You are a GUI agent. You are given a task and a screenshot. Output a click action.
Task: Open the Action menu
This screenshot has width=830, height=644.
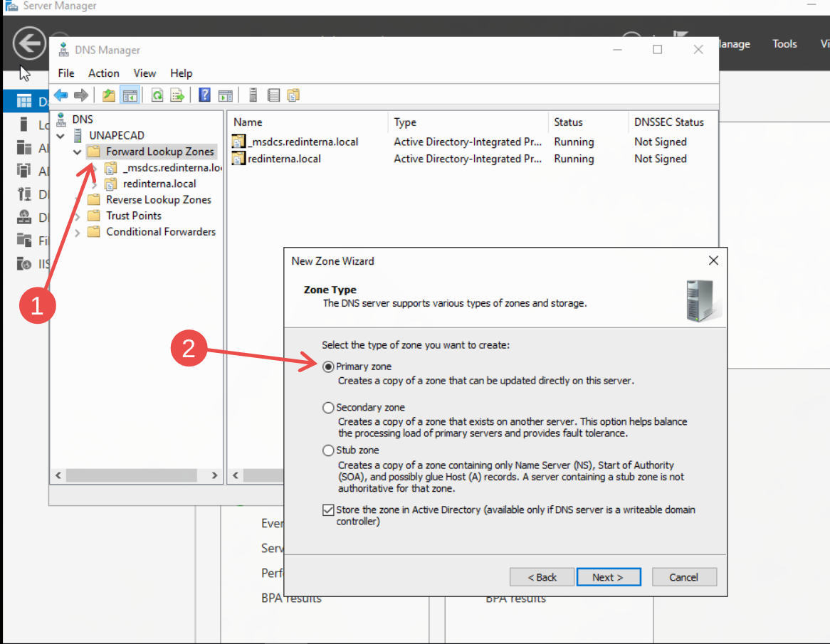(x=104, y=73)
